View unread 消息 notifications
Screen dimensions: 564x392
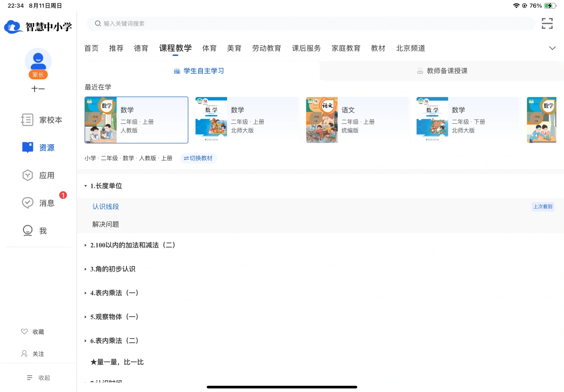point(46,203)
